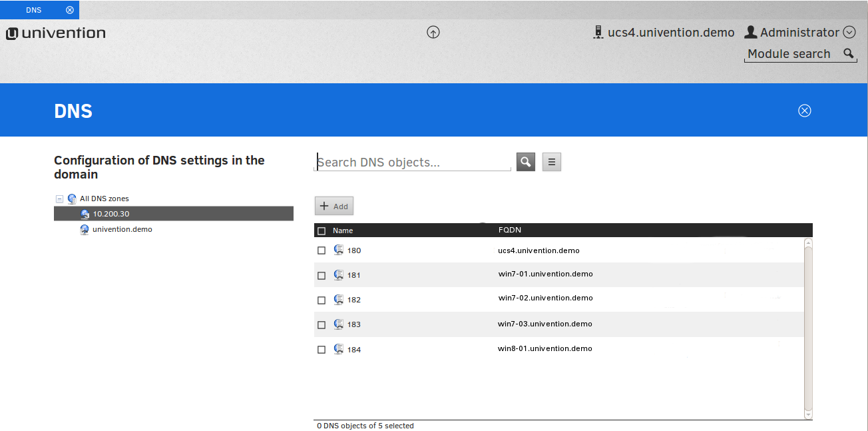Click the Univention logo
Viewport: 868px width, 431px height.
[56, 33]
